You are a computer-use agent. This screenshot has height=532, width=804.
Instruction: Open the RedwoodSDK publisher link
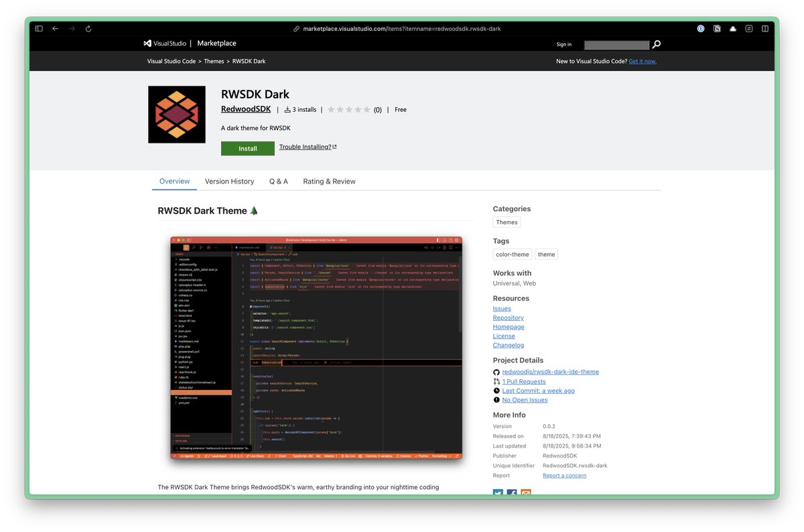(246, 109)
